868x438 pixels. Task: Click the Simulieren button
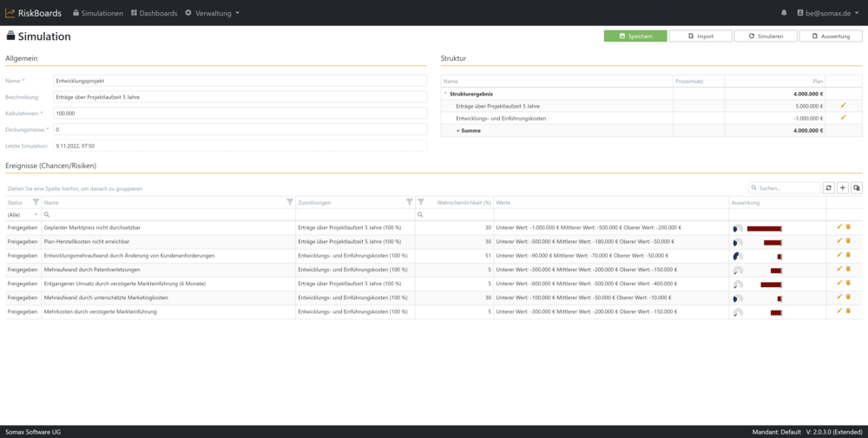point(766,36)
